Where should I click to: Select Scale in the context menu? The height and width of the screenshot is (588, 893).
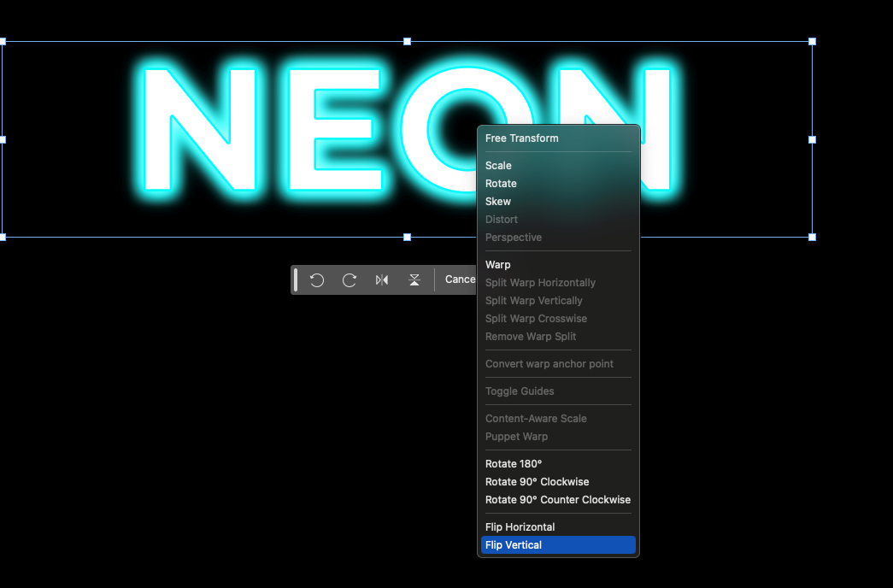558,166
